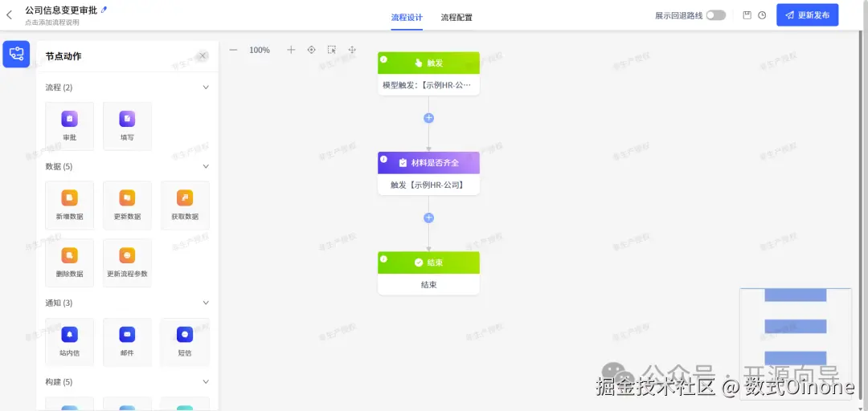This screenshot has height=411, width=868.
Task: Click info icon on the 材料是否齐全 node
Action: click(x=383, y=159)
